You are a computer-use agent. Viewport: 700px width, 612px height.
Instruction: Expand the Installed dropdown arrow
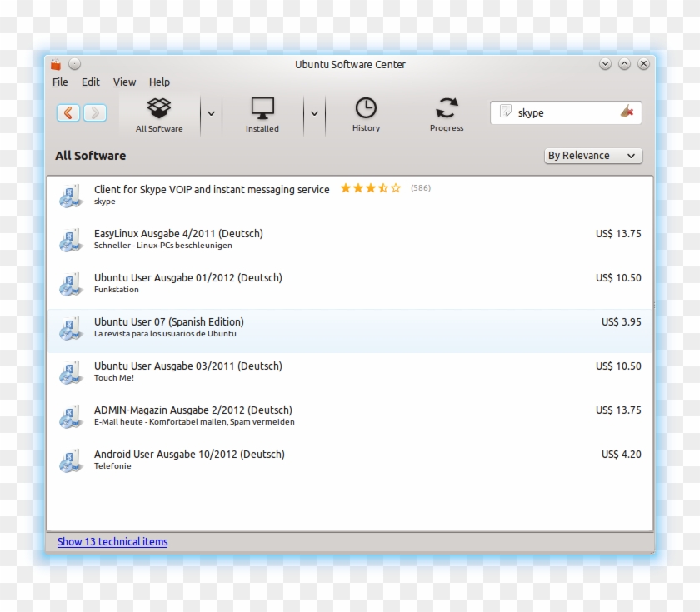[314, 112]
